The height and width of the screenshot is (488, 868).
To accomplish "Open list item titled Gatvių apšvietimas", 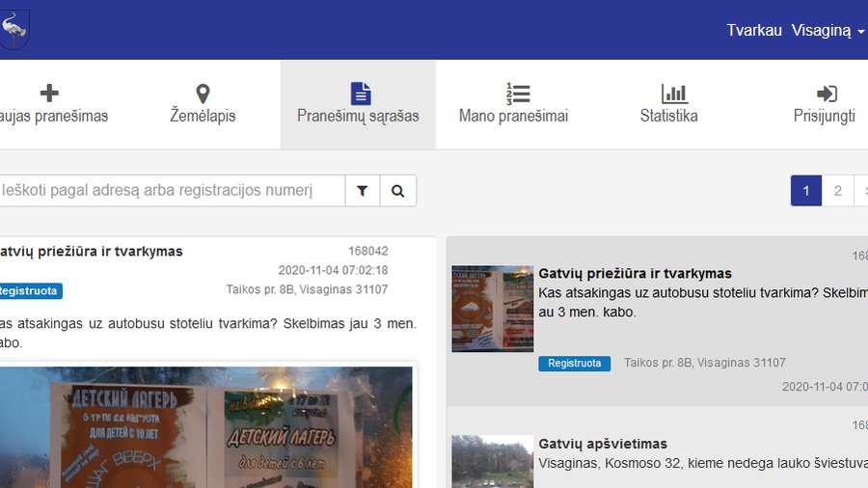I will [x=603, y=444].
